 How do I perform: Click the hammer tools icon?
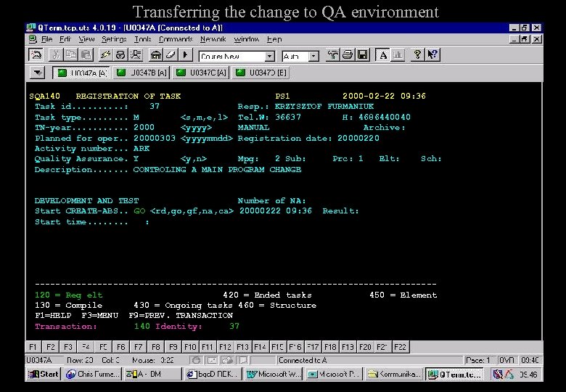pyautogui.click(x=332, y=55)
